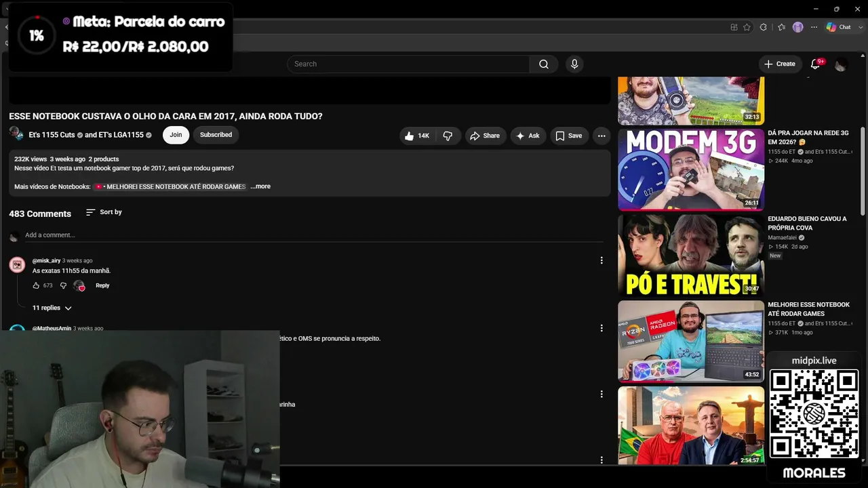
Task: Like the comment from @misk_airy
Action: point(36,285)
